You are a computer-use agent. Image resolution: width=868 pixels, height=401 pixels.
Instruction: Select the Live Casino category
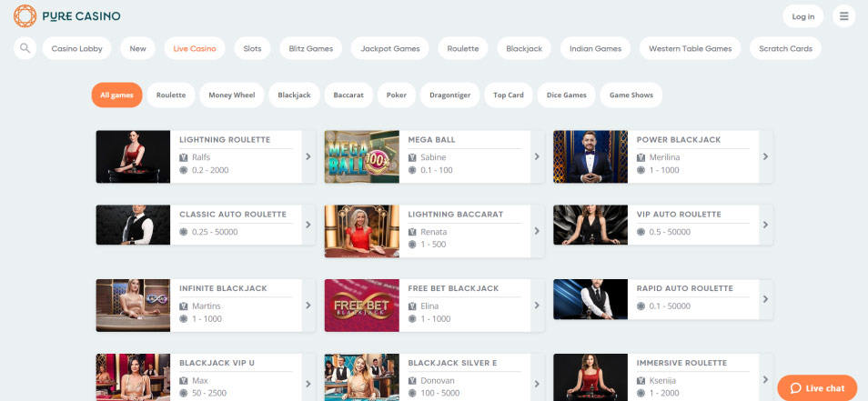(195, 48)
